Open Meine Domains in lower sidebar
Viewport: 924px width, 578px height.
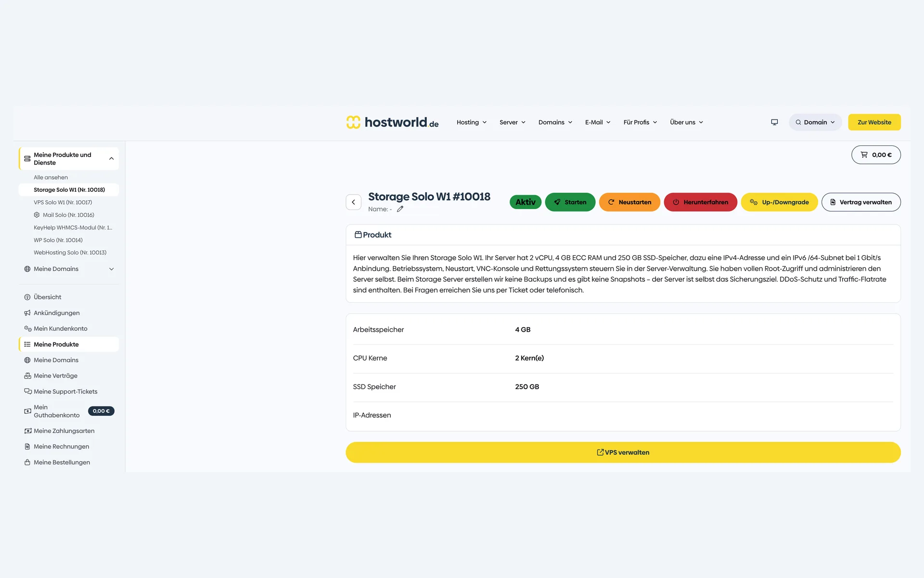[56, 360]
